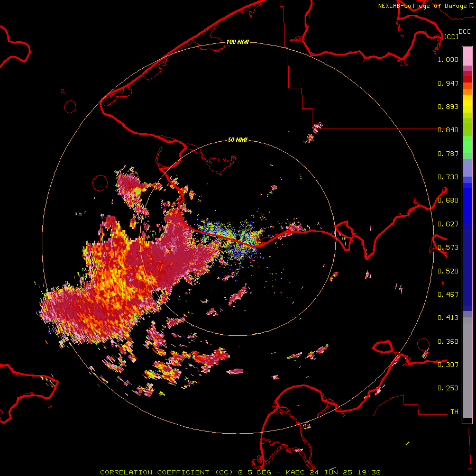The height and width of the screenshot is (476, 476).
Task: Click the 0.733 color scale value
Action: coord(448,177)
